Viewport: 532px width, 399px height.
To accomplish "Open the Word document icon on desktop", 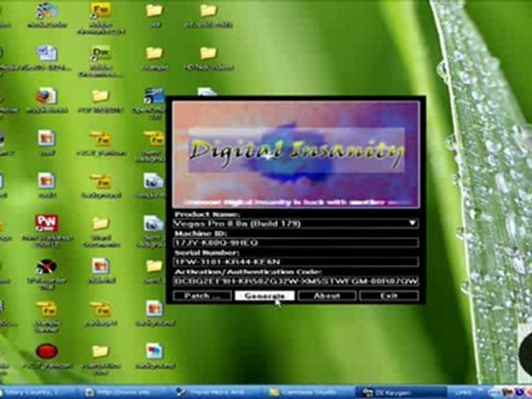I will 47,53.
